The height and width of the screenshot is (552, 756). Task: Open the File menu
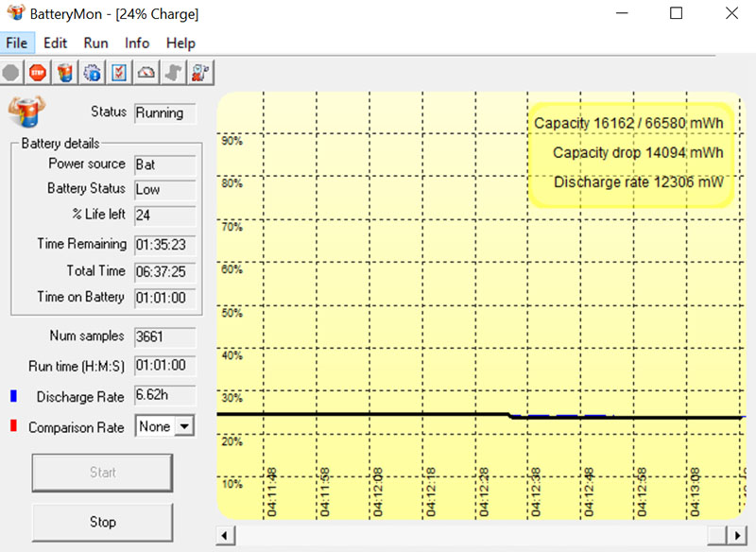pyautogui.click(x=17, y=43)
